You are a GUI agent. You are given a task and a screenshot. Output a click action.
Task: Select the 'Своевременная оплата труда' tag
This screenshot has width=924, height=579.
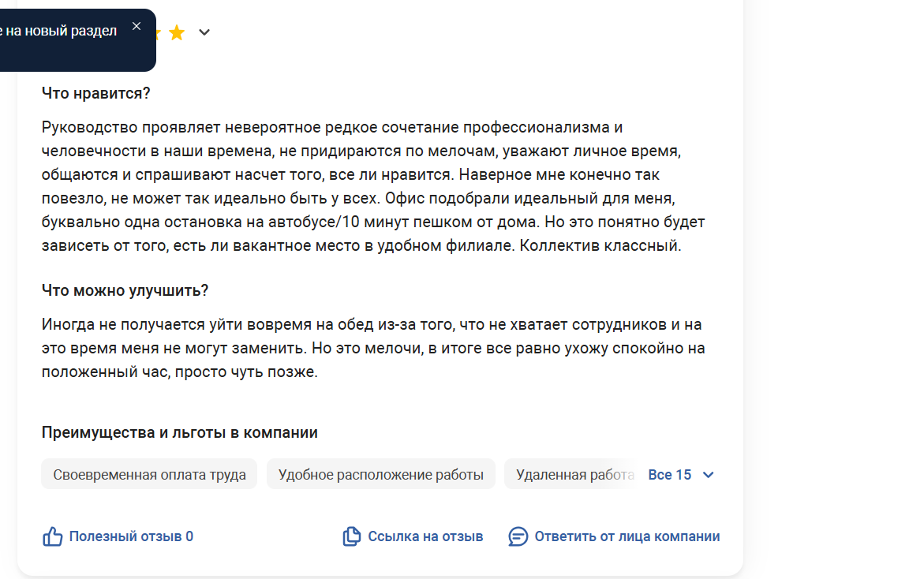tap(149, 475)
